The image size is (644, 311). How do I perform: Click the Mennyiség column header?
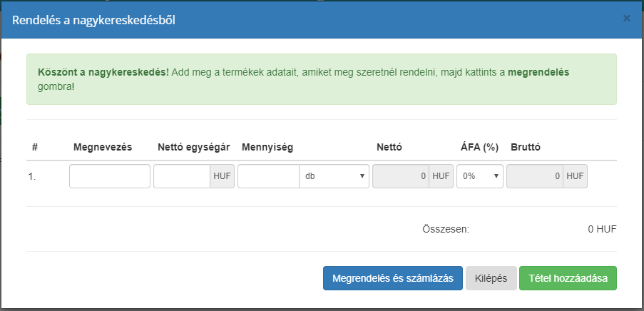267,148
